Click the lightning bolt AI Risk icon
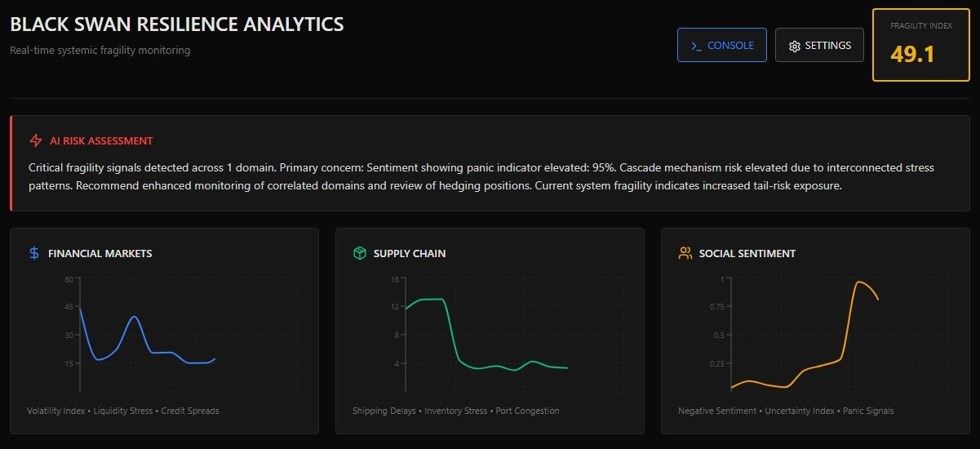 click(x=35, y=140)
